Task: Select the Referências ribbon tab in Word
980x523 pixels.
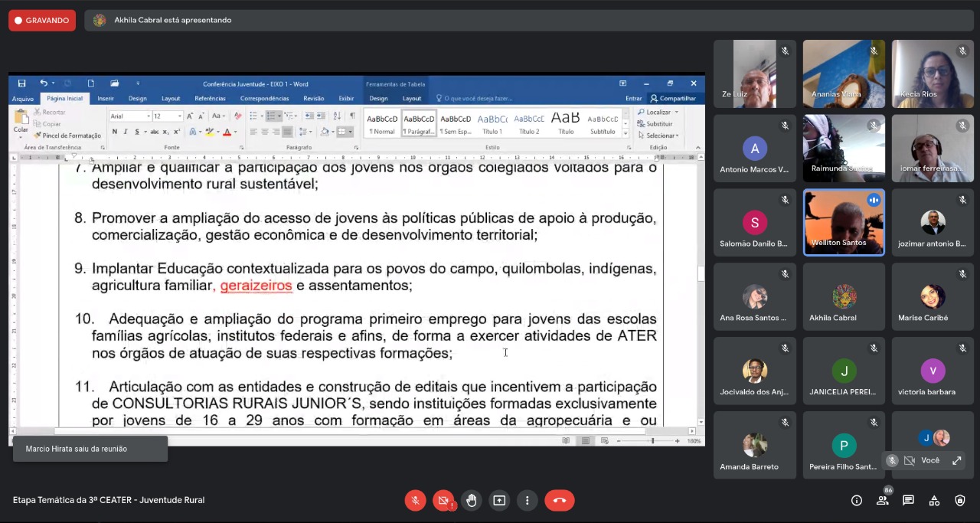Action: pyautogui.click(x=210, y=99)
